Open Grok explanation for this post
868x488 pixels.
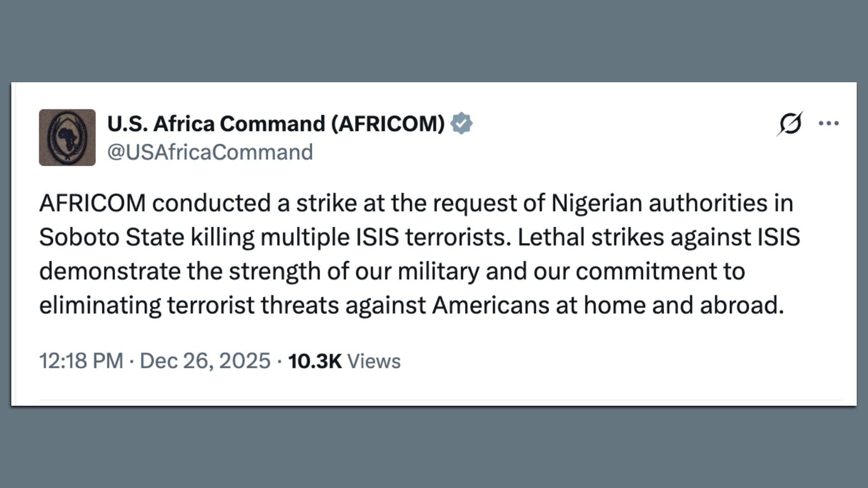point(790,123)
